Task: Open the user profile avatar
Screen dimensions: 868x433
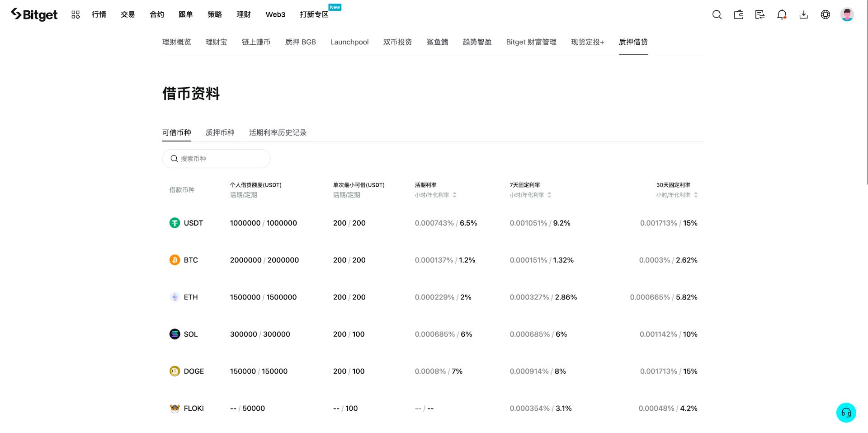Action: coord(847,14)
